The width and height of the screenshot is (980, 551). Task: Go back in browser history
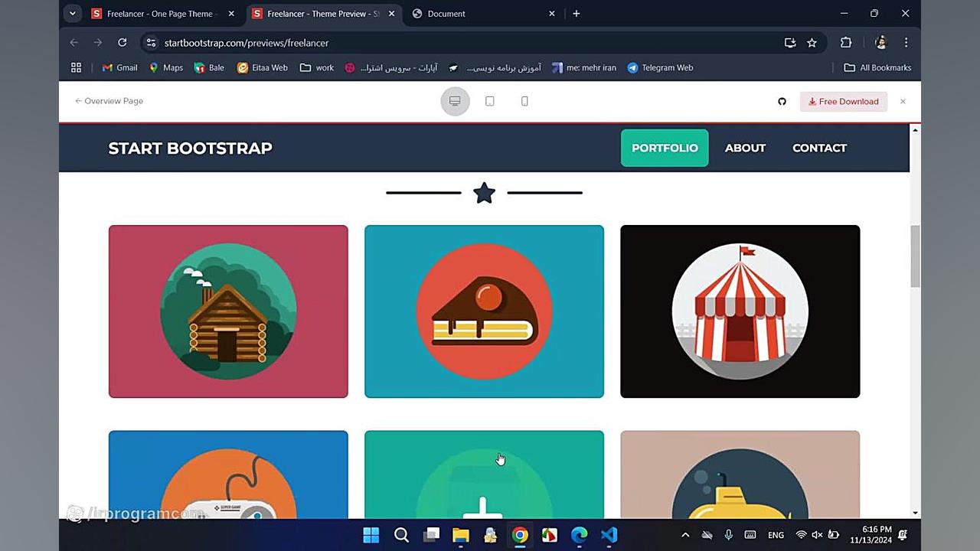point(73,43)
